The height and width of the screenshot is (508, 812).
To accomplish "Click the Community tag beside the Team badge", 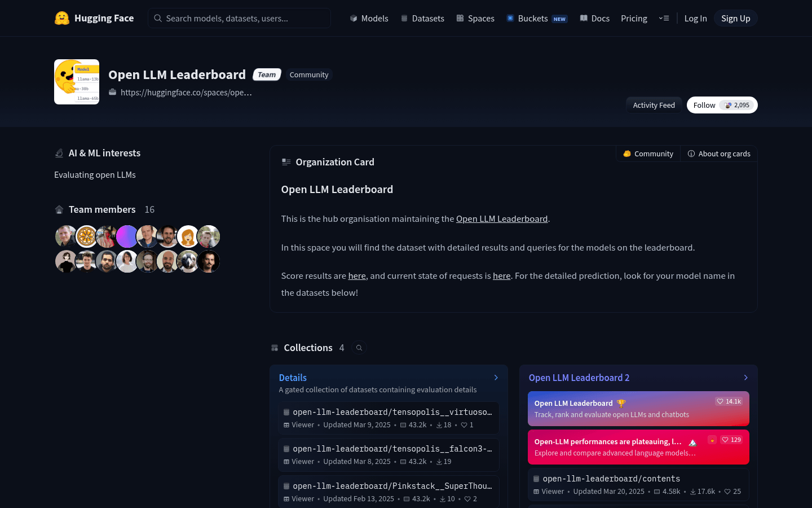I will coord(309,75).
